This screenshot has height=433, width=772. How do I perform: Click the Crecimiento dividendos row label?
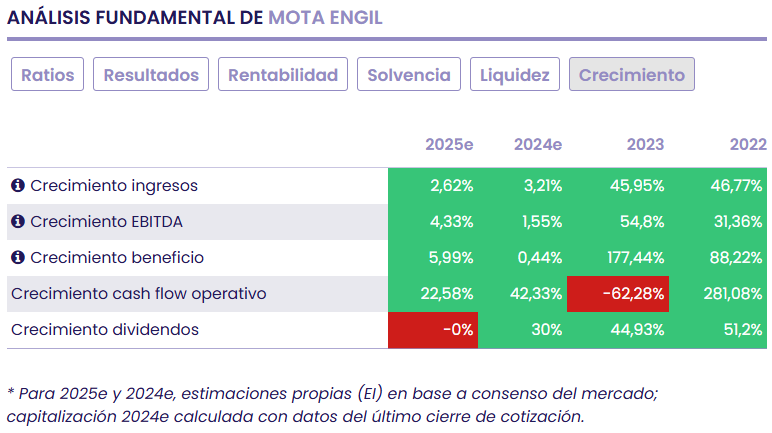coord(104,330)
